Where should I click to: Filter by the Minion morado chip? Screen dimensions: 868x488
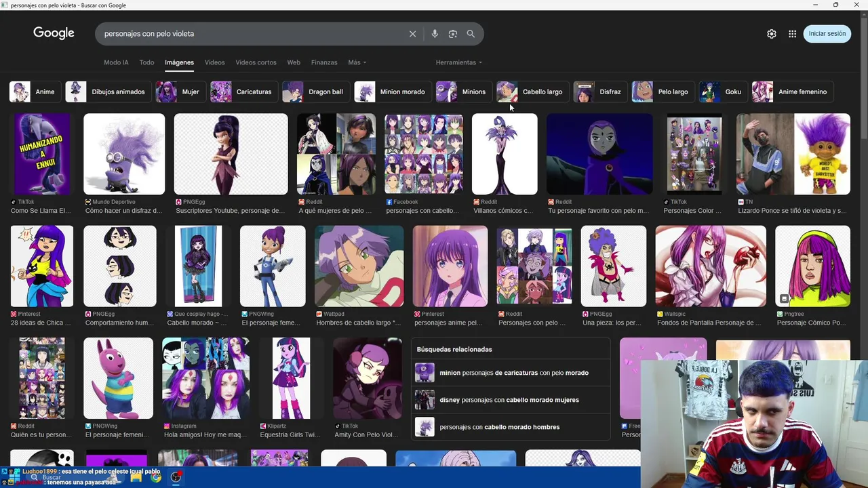coord(393,91)
